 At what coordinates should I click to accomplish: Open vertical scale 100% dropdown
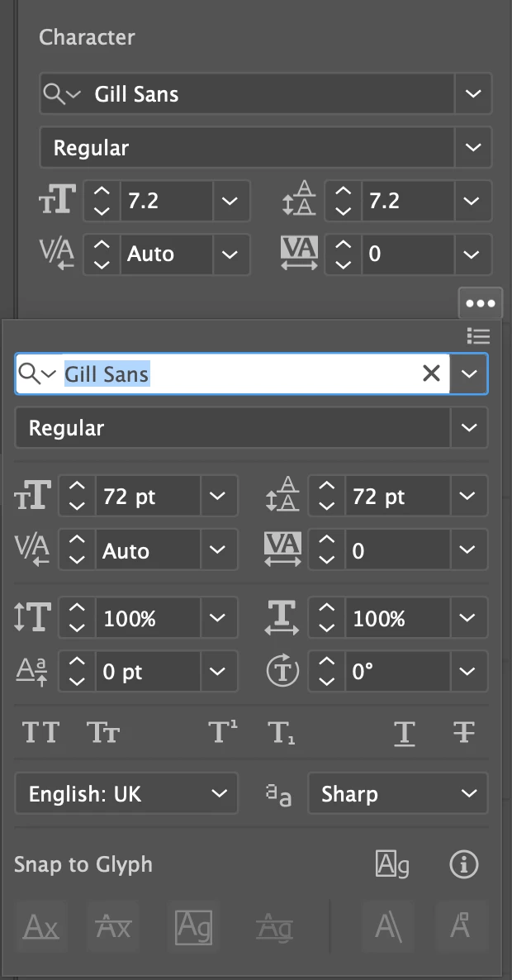tap(219, 617)
